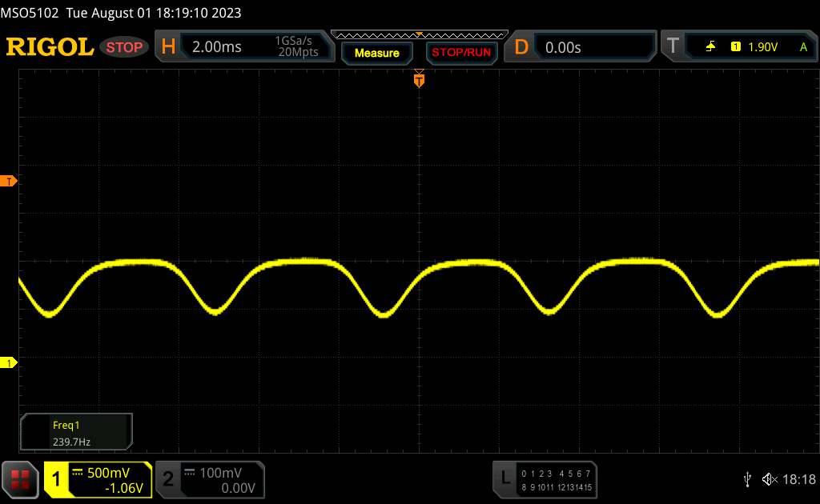Viewport: 820px width, 504px height.
Task: Change the 500mV channel 1 vertical scale
Action: (108, 472)
